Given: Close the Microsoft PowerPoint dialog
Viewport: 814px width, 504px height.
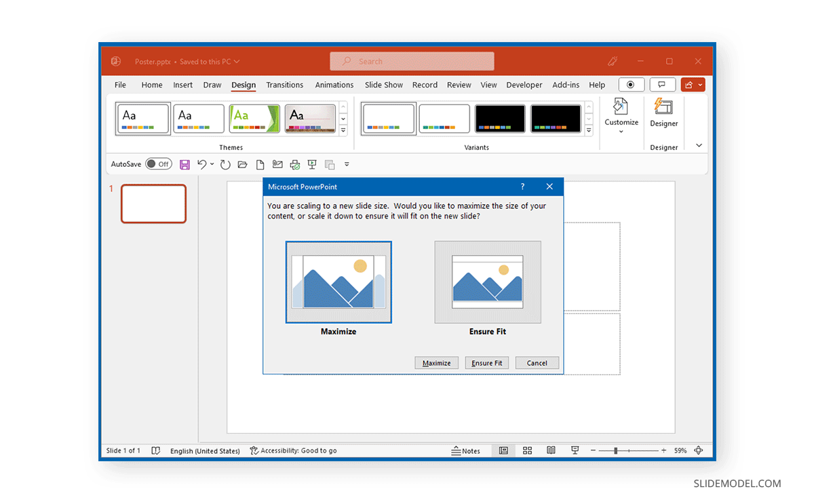Looking at the screenshot, I should (549, 187).
